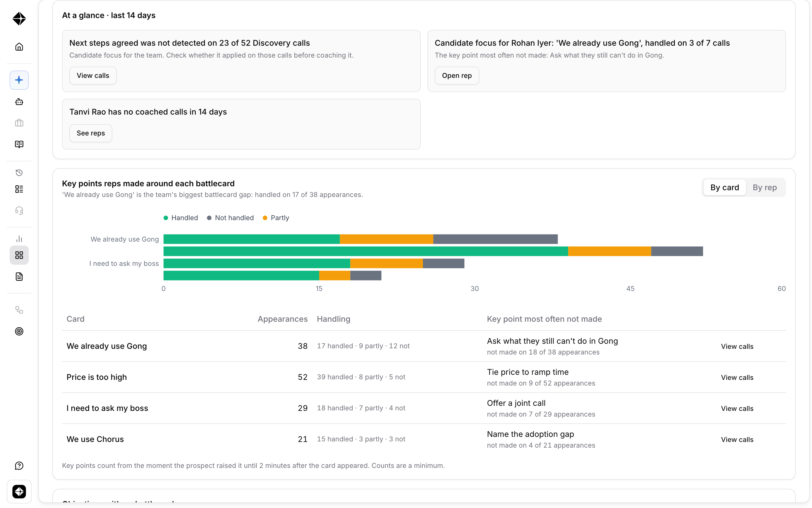Click the connected-nodes workflow icon
The width and height of the screenshot is (812, 508).
click(x=19, y=310)
